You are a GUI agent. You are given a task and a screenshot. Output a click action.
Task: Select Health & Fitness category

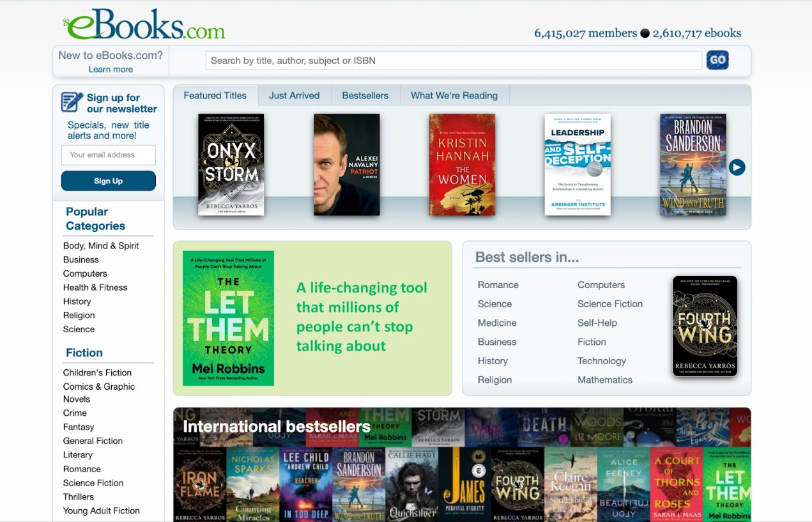[x=95, y=288]
